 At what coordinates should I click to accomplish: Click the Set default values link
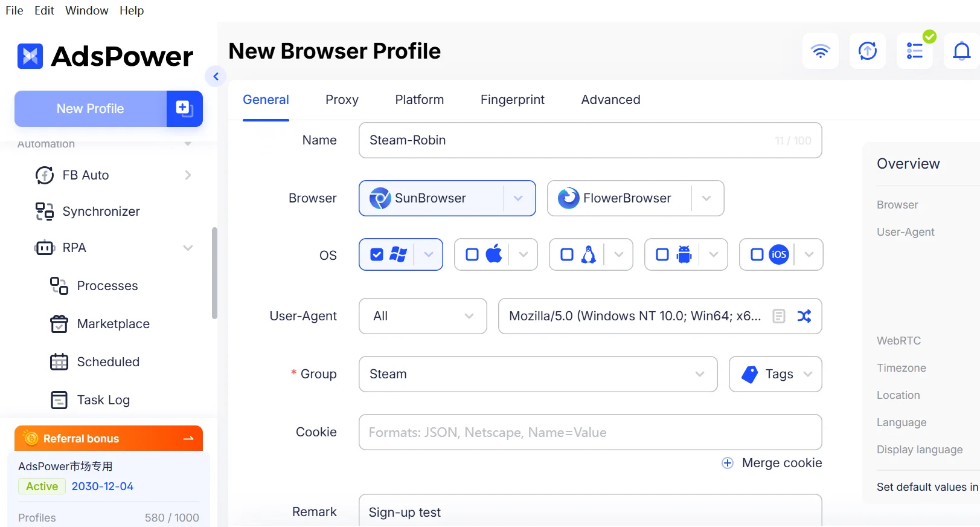pos(927,487)
